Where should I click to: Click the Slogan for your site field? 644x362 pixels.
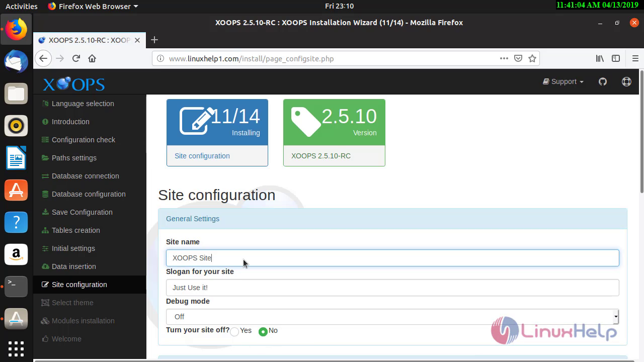(392, 288)
